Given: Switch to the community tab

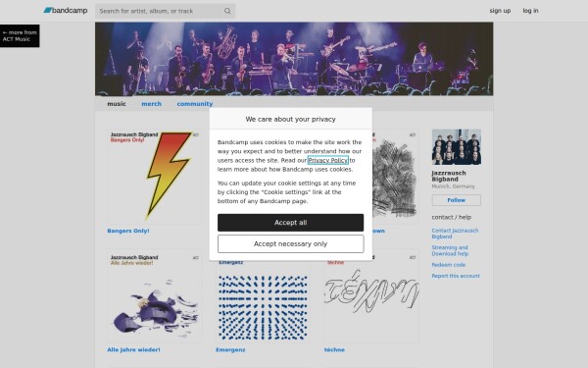Looking at the screenshot, I should coord(195,104).
